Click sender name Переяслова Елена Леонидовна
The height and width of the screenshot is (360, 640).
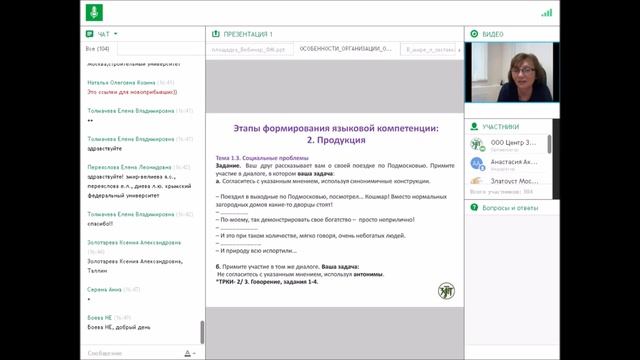pyautogui.click(x=129, y=167)
